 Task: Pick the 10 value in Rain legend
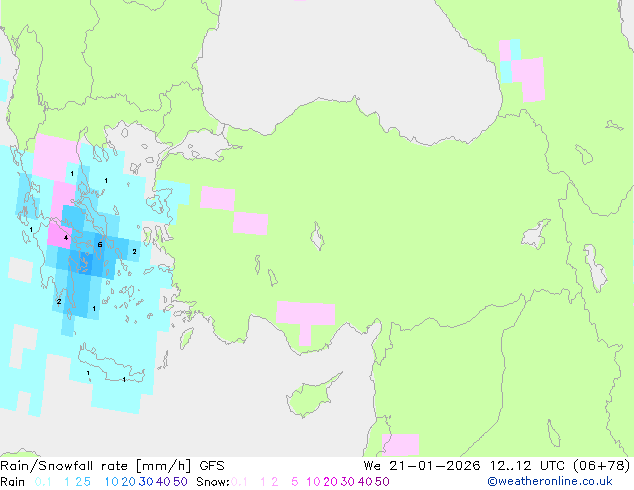(112, 482)
